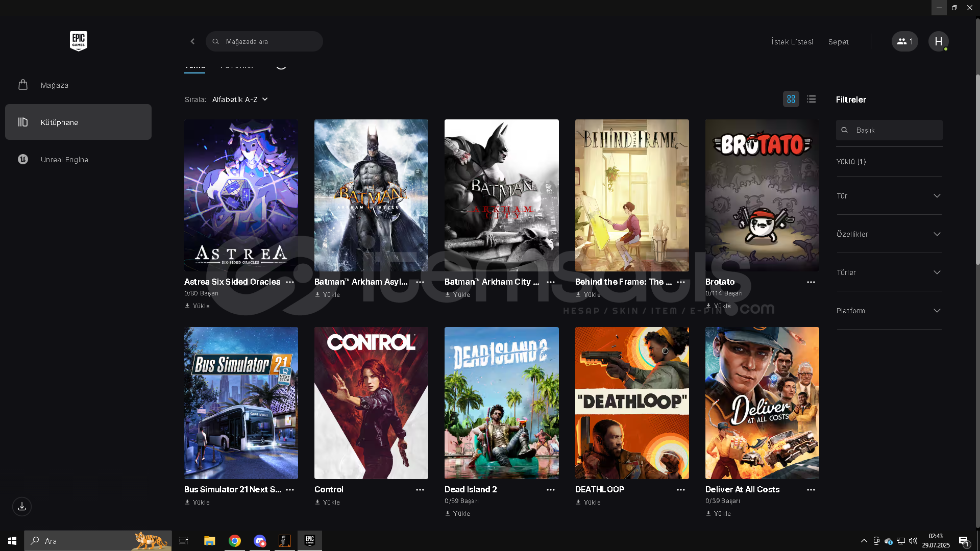The width and height of the screenshot is (980, 551).
Task: Click Yükle for Dead Island 2
Action: (x=457, y=514)
